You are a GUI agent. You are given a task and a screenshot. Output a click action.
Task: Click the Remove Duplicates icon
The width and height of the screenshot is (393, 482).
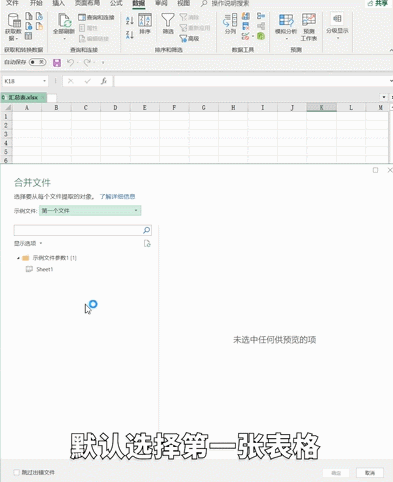point(246,26)
